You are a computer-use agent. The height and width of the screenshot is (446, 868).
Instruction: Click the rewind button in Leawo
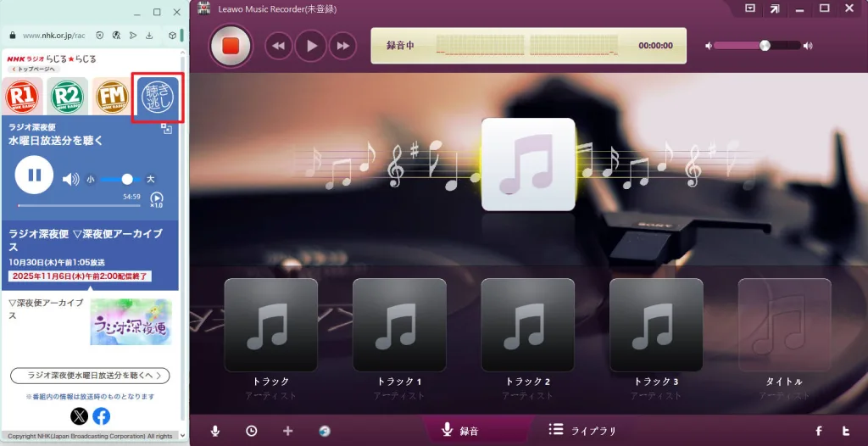coord(278,46)
